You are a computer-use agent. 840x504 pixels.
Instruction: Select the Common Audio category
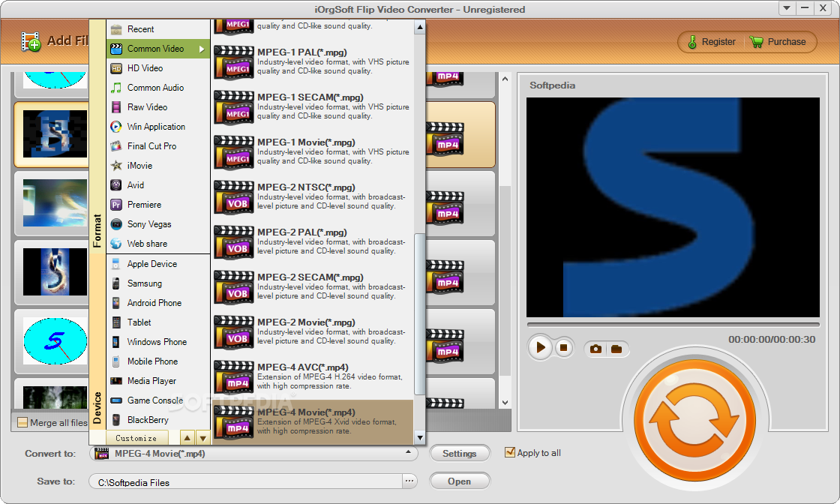point(158,88)
